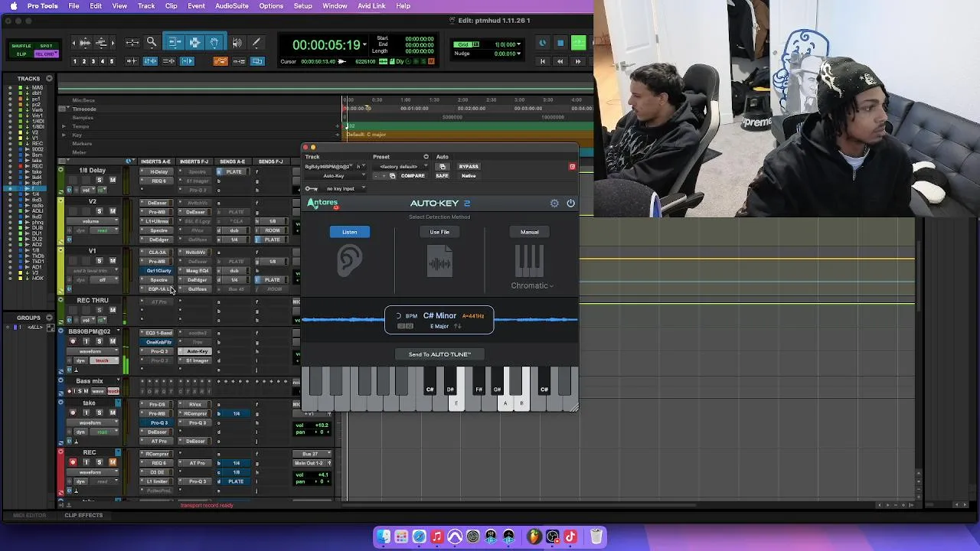The height and width of the screenshot is (551, 980).
Task: Open the Auto-Key insert selector dropdown
Action: click(x=335, y=176)
